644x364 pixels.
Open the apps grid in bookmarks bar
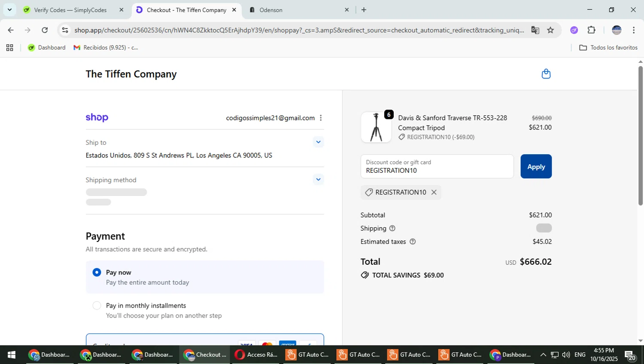pos(9,48)
